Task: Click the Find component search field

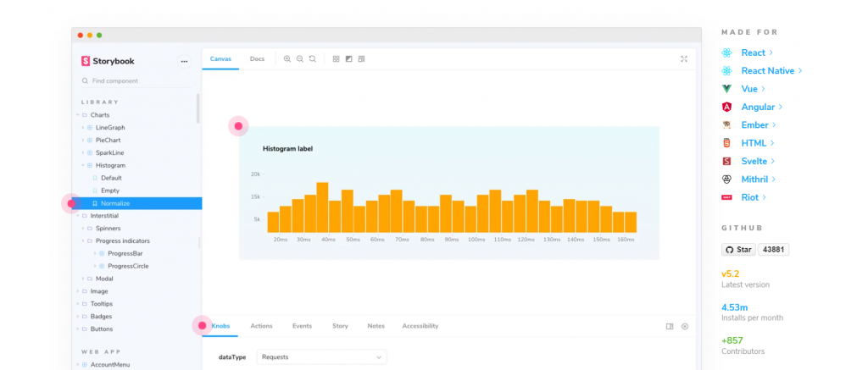Action: coord(136,81)
